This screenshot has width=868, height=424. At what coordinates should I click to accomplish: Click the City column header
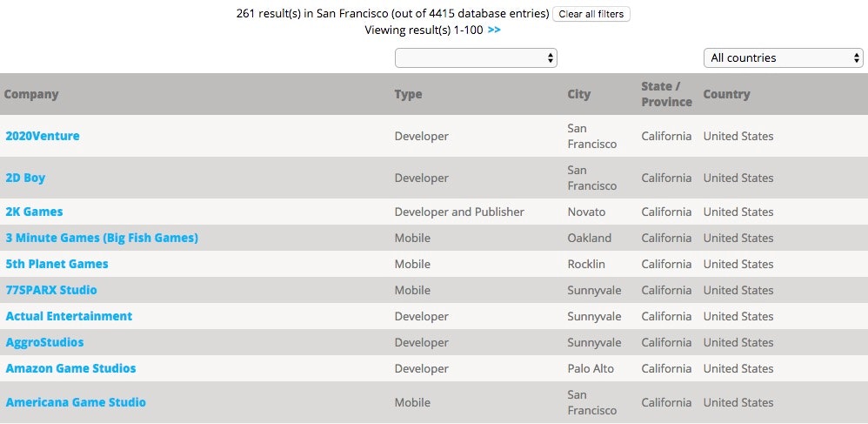579,94
